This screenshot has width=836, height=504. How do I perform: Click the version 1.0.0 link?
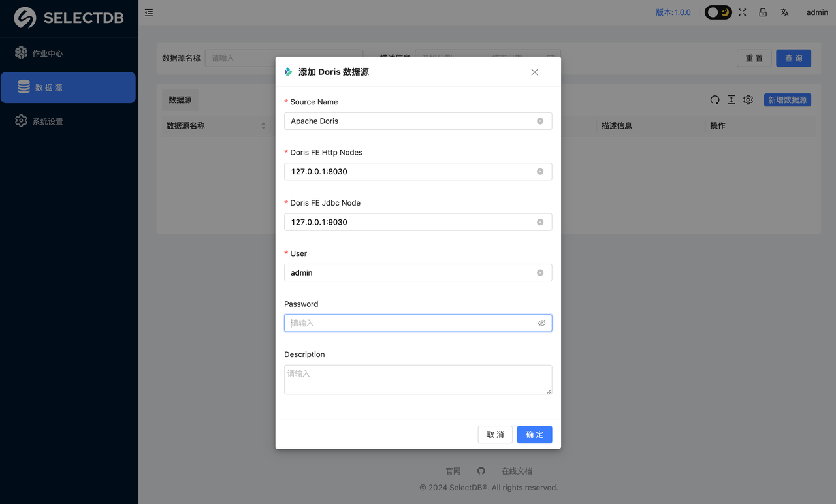pos(673,12)
